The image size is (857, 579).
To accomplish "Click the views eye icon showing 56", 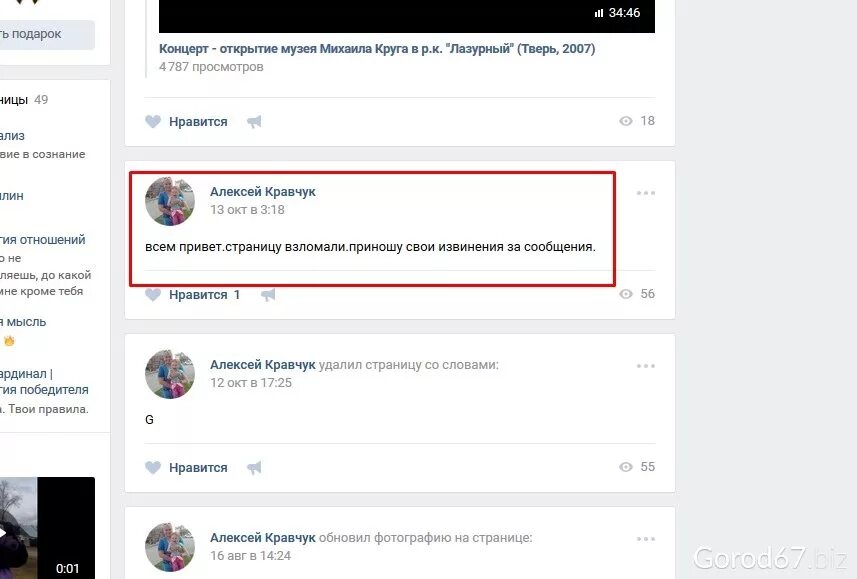I will point(626,294).
